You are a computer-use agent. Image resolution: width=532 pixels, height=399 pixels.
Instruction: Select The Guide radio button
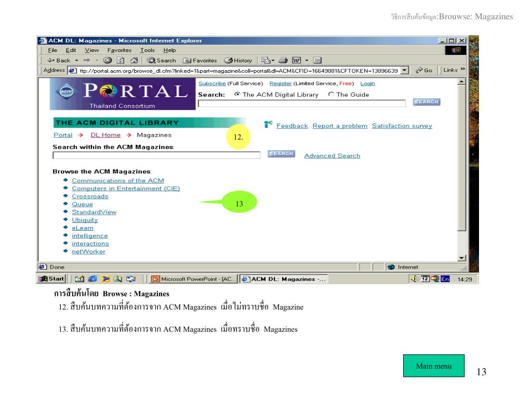(x=331, y=94)
